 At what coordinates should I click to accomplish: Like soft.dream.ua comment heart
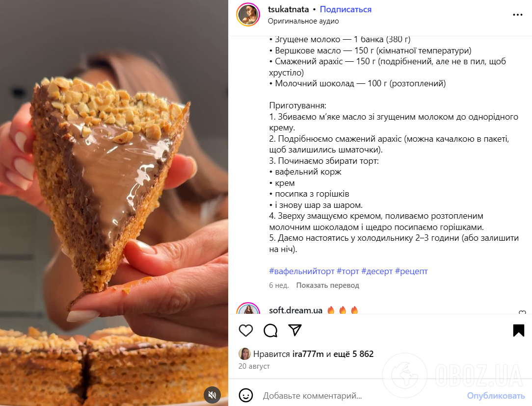522,312
